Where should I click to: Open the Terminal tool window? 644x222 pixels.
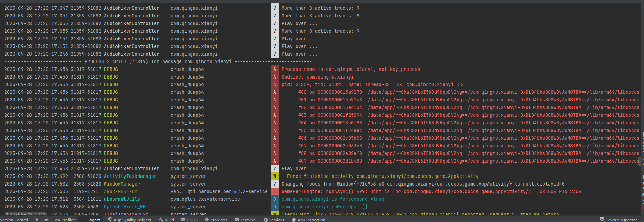pyautogui.click(x=246, y=220)
